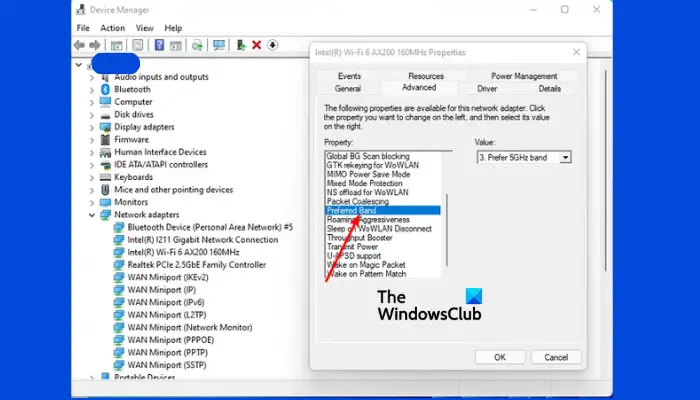Expand the Display adapters node
700x400 pixels.
(x=92, y=127)
